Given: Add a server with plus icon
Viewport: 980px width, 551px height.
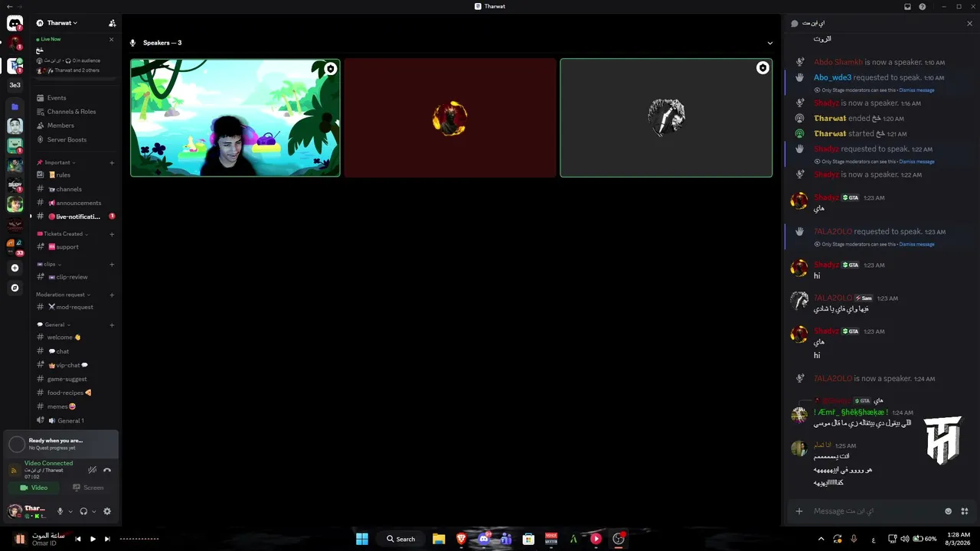Looking at the screenshot, I should [x=15, y=268].
